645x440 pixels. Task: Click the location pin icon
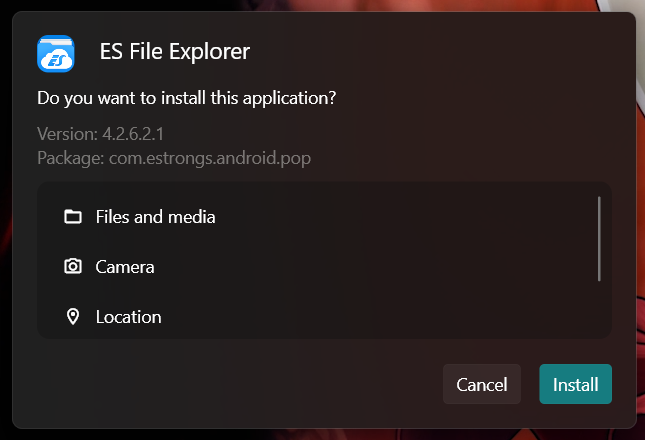coord(72,317)
